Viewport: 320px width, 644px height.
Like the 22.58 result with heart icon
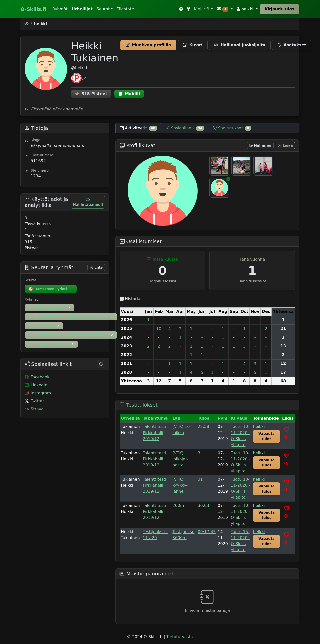pyautogui.click(x=287, y=430)
